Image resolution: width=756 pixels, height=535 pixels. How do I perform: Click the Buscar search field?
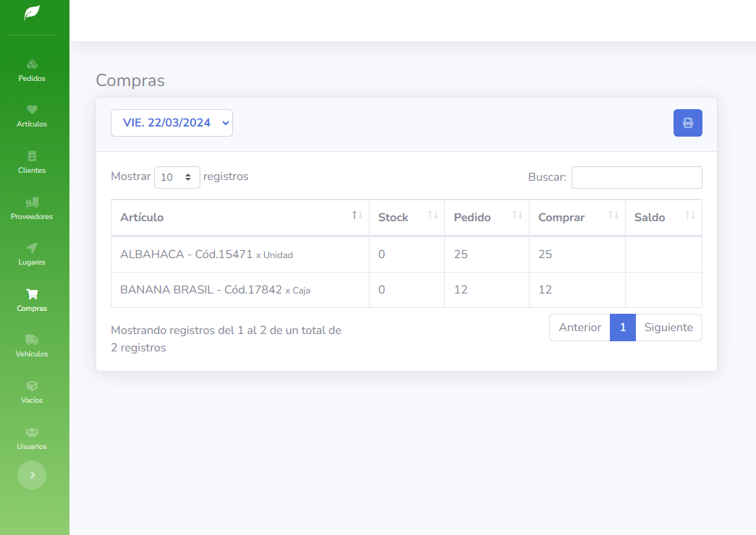pos(637,177)
